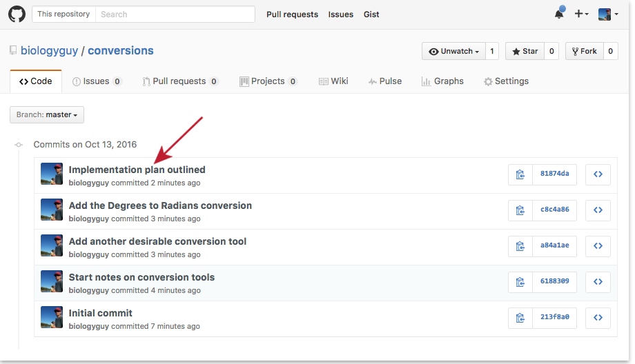The image size is (635, 364).
Task: Fork the conversions repository
Action: [585, 52]
